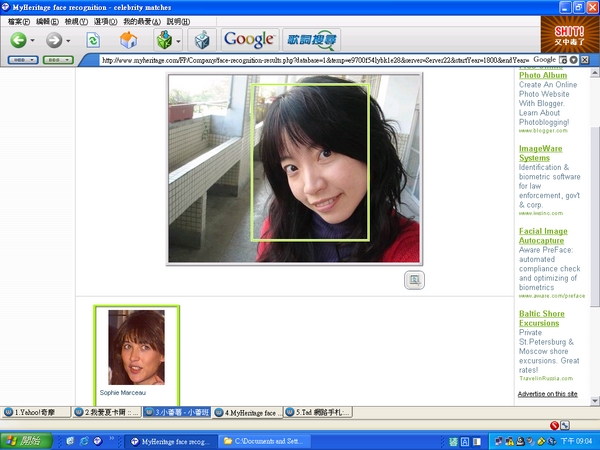
Task: Expand the green cube icon dropdown arrow
Action: pos(178,40)
